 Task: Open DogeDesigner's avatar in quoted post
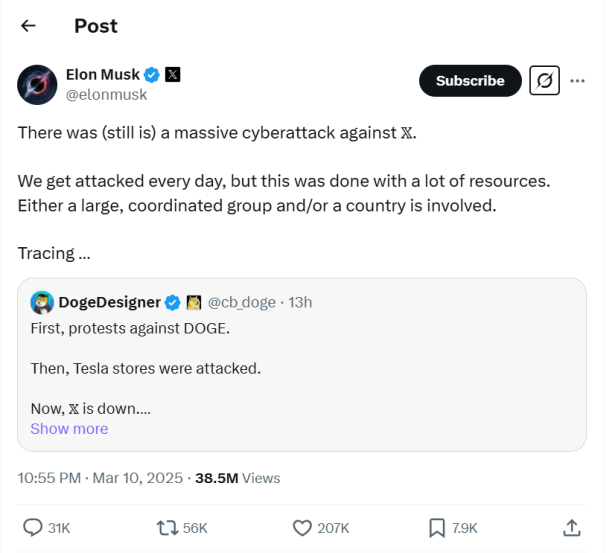coord(42,302)
